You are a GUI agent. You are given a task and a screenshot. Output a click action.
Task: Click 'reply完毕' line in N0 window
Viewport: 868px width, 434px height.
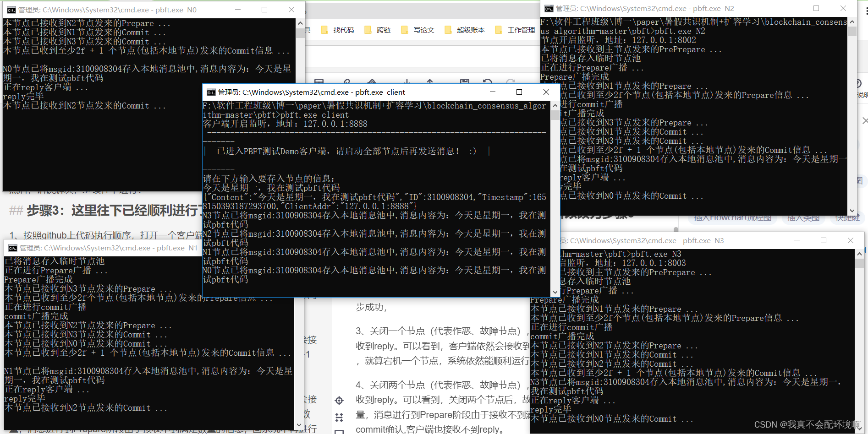tap(23, 97)
